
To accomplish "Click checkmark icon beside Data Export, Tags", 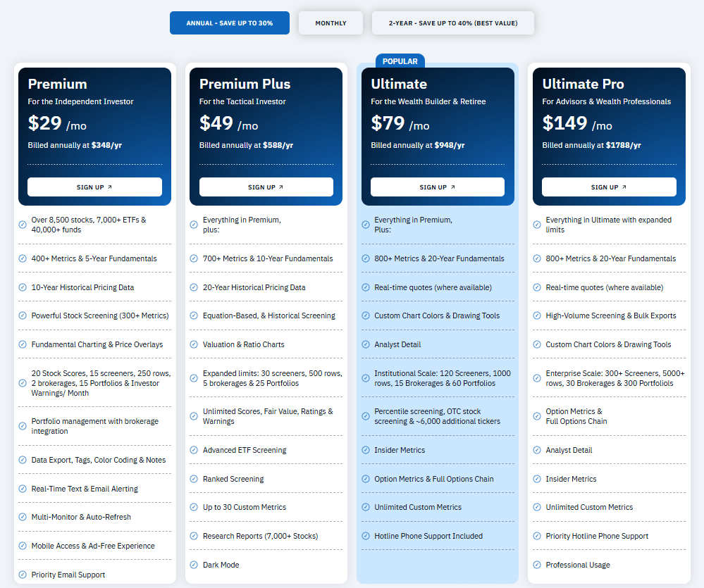I will coord(23,460).
